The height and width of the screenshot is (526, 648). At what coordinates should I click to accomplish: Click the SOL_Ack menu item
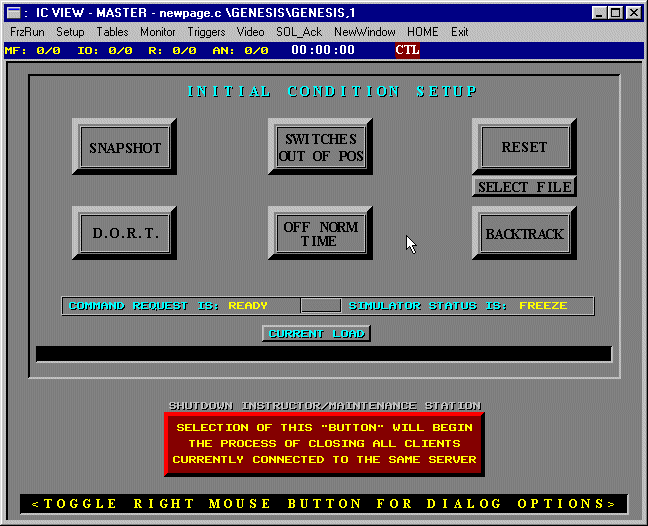(299, 32)
